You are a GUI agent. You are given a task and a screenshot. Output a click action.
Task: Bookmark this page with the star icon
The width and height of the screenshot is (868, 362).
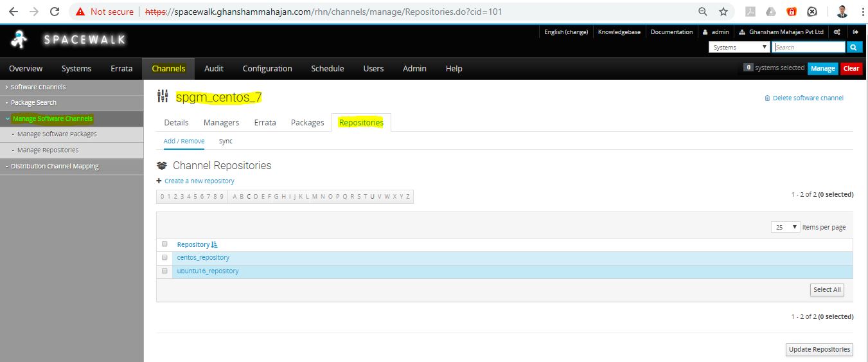(x=723, y=12)
